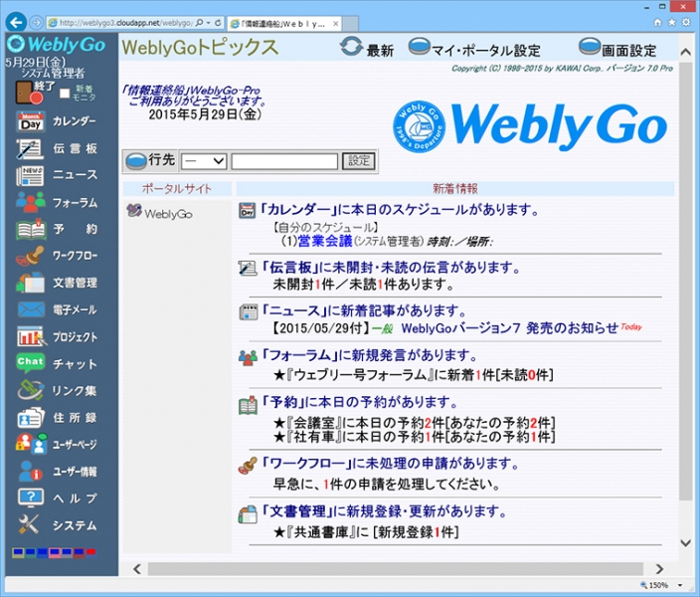The width and height of the screenshot is (700, 597).
Task: Choose the pink-framed theme swatch
Action: pyautogui.click(x=55, y=553)
